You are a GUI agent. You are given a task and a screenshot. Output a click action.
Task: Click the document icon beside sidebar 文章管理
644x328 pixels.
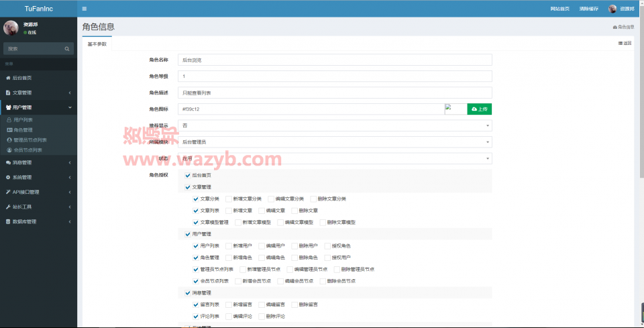pyautogui.click(x=8, y=93)
